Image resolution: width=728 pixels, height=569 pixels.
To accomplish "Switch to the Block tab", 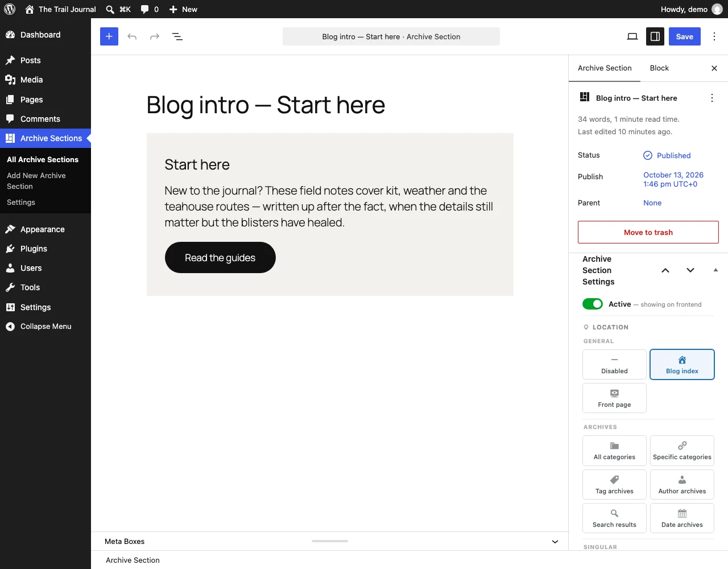I will [659, 68].
